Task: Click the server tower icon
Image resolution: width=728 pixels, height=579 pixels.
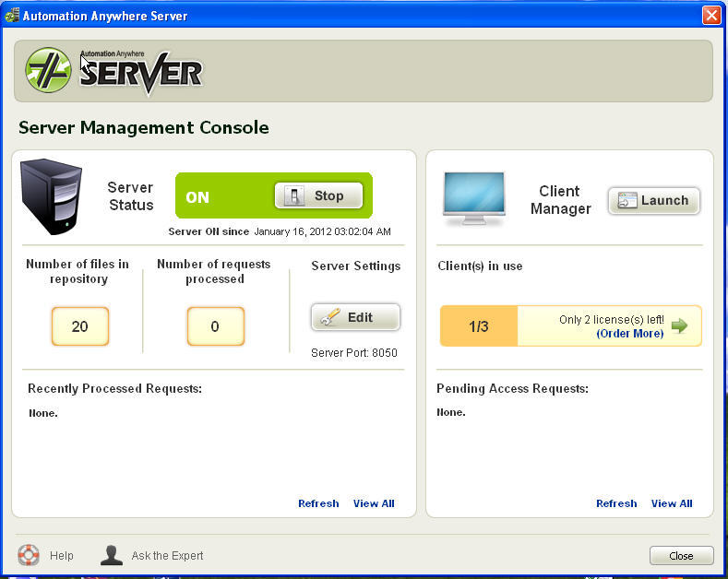Action: click(x=51, y=196)
